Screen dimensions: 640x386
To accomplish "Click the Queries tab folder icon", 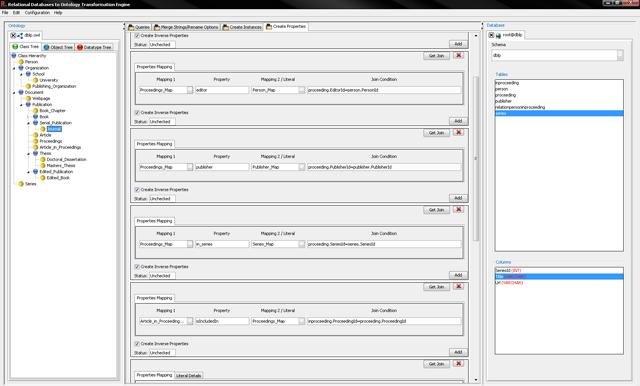I will (x=131, y=27).
